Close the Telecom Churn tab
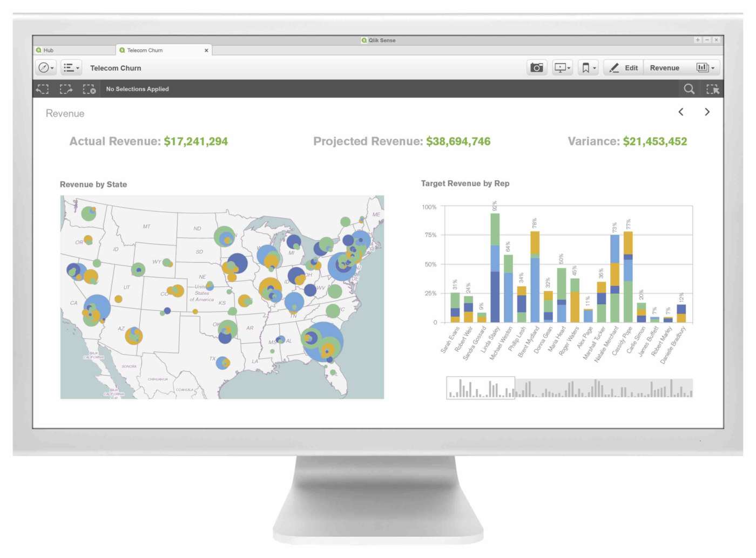 tap(206, 50)
